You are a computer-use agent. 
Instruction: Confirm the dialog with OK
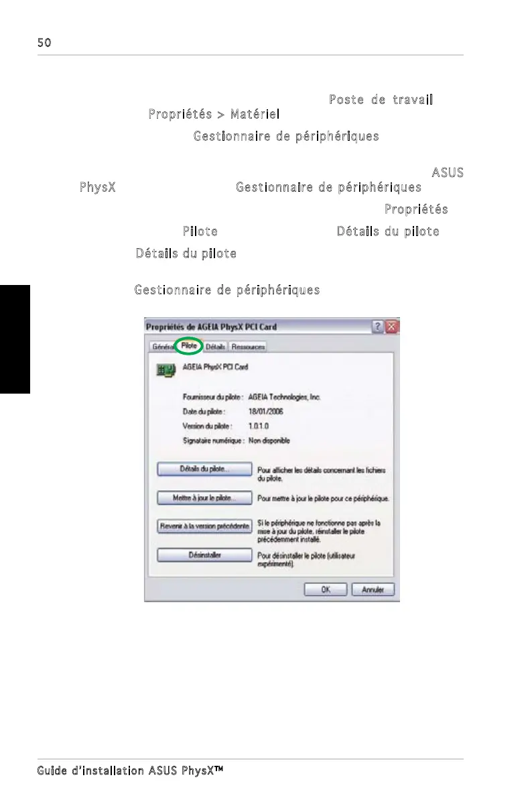tap(326, 589)
